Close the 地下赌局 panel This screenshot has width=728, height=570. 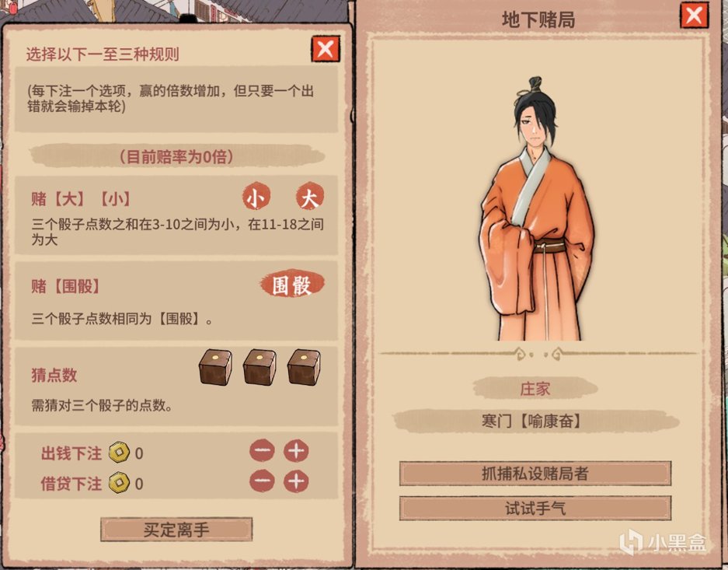[x=694, y=16]
